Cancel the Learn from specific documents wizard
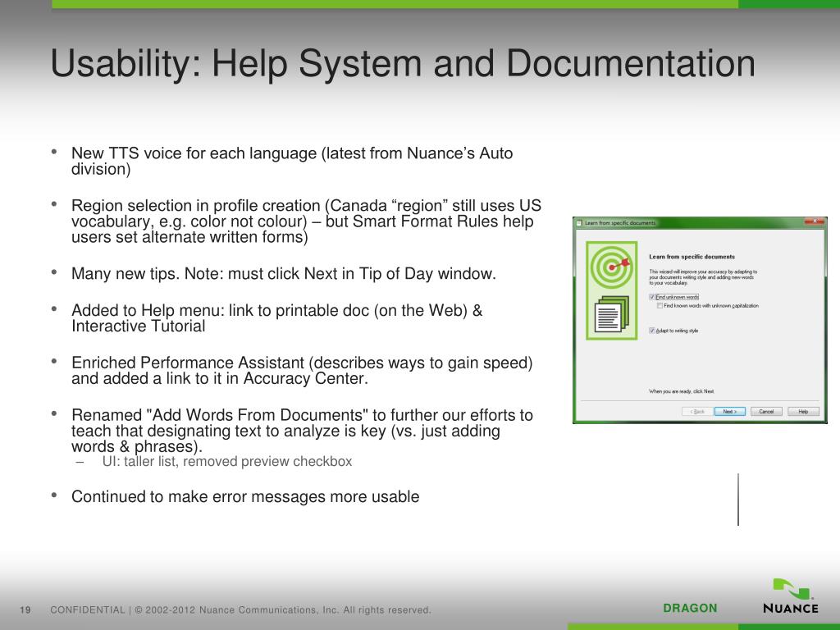840x630 pixels. point(766,412)
